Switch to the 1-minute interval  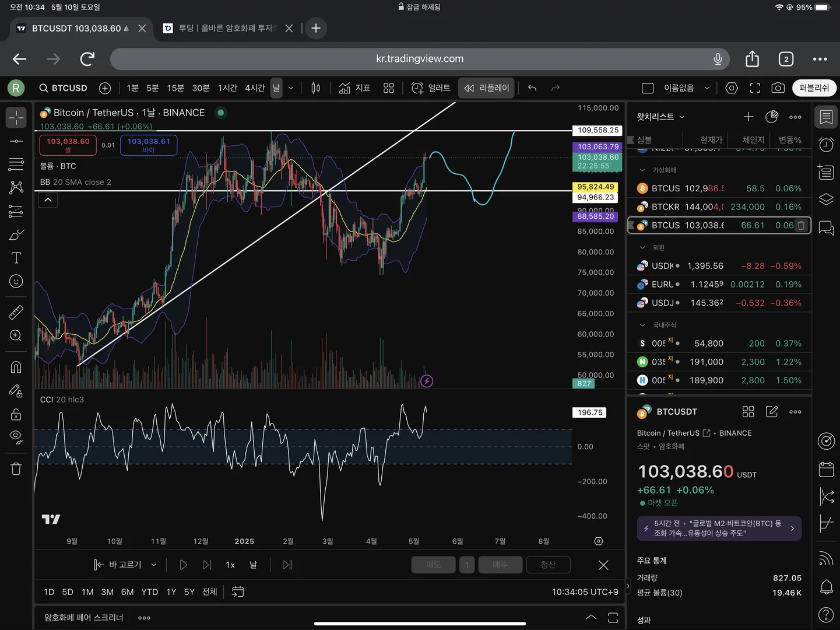pyautogui.click(x=133, y=88)
